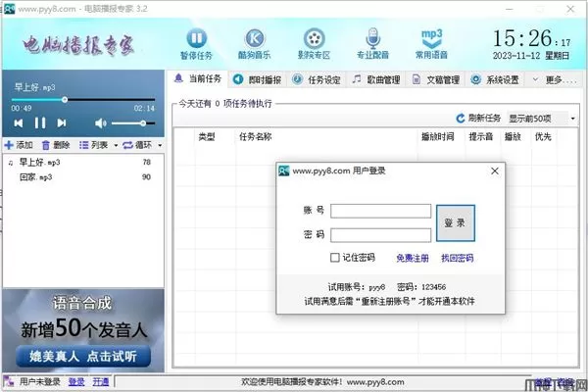Click the 登录 link in status bar
The width and height of the screenshot is (588, 392).
point(76,382)
